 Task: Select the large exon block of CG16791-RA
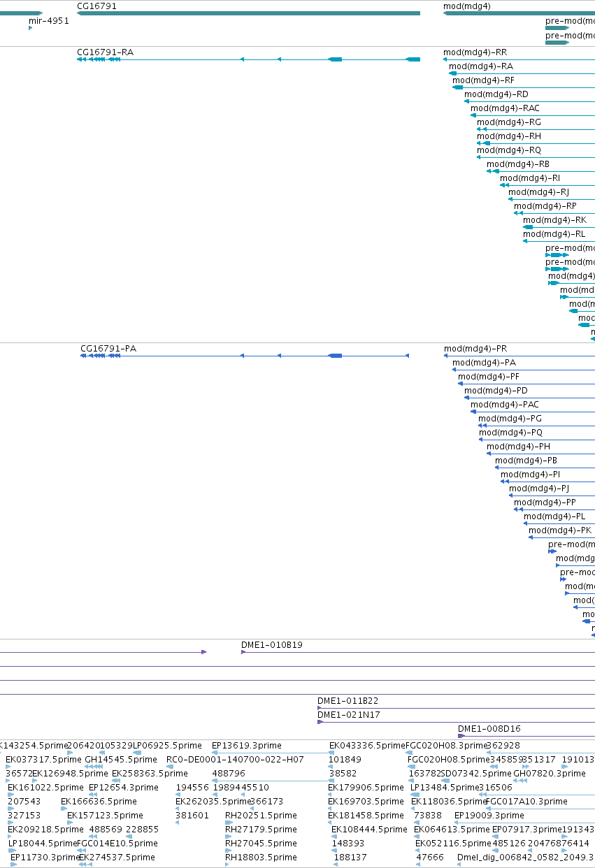(335, 59)
